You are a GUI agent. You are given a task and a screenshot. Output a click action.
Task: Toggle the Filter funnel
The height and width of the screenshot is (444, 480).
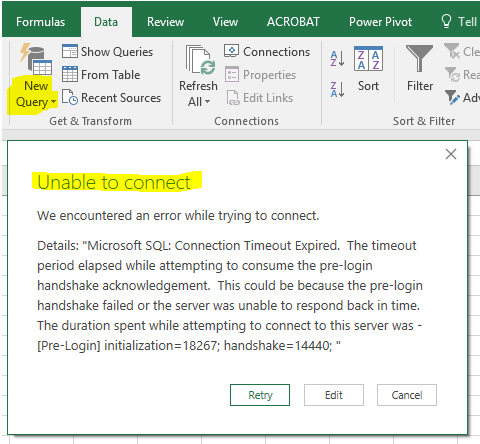419,59
